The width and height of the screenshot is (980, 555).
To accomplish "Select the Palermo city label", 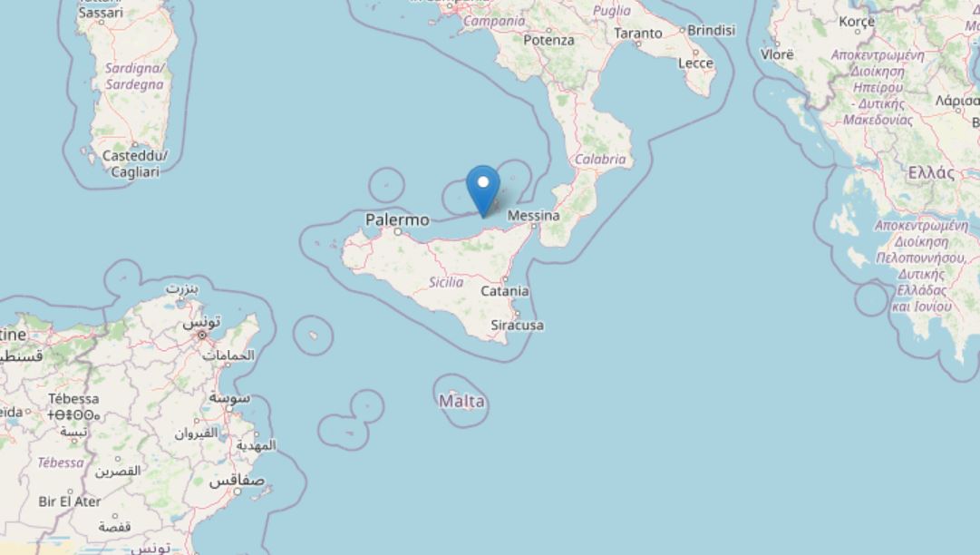I will (x=397, y=220).
